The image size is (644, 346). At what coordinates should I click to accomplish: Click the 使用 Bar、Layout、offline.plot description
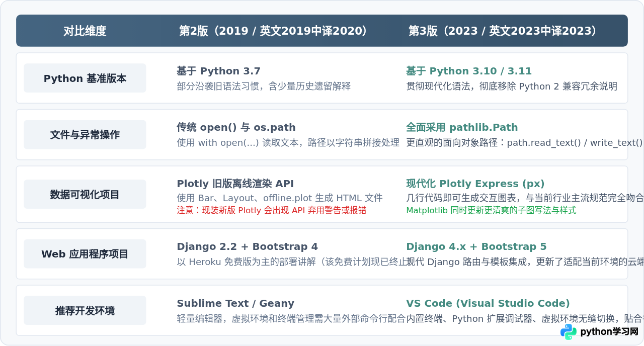[x=280, y=198]
